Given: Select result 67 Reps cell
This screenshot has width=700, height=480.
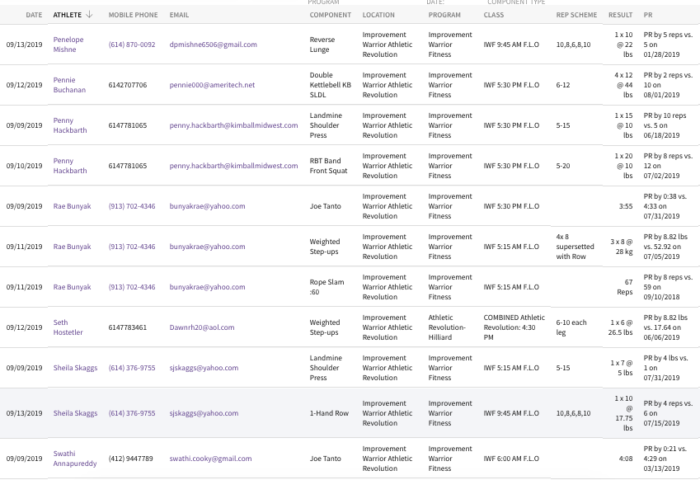Looking at the screenshot, I should point(625,287).
